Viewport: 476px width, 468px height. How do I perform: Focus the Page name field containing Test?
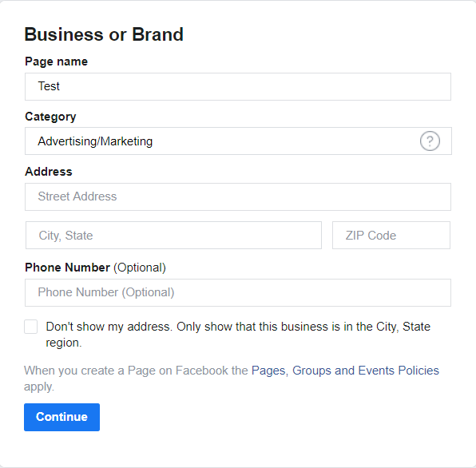coord(238,86)
